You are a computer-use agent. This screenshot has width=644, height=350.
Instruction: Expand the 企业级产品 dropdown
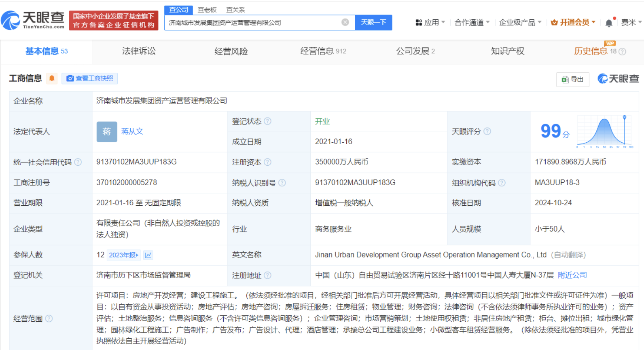(x=520, y=23)
